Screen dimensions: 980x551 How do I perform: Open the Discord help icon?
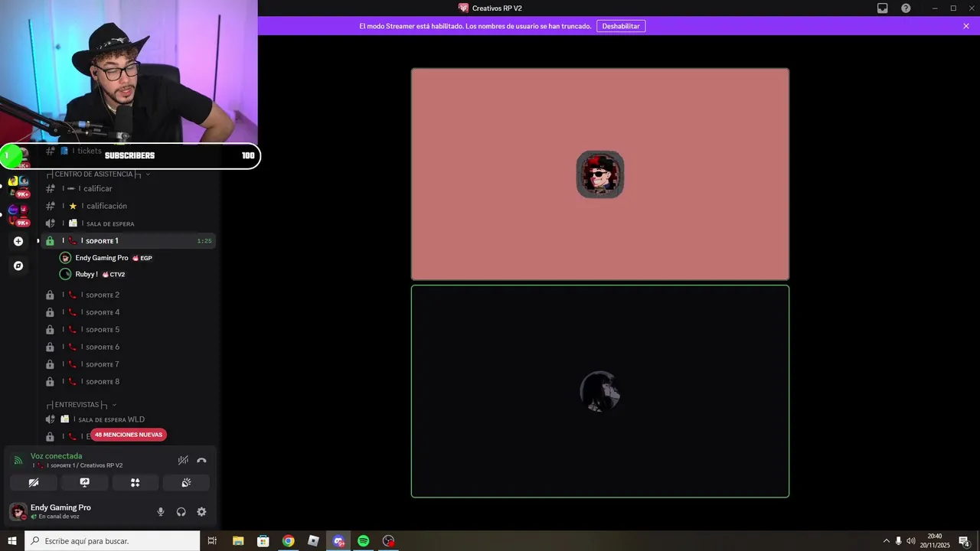click(x=906, y=8)
